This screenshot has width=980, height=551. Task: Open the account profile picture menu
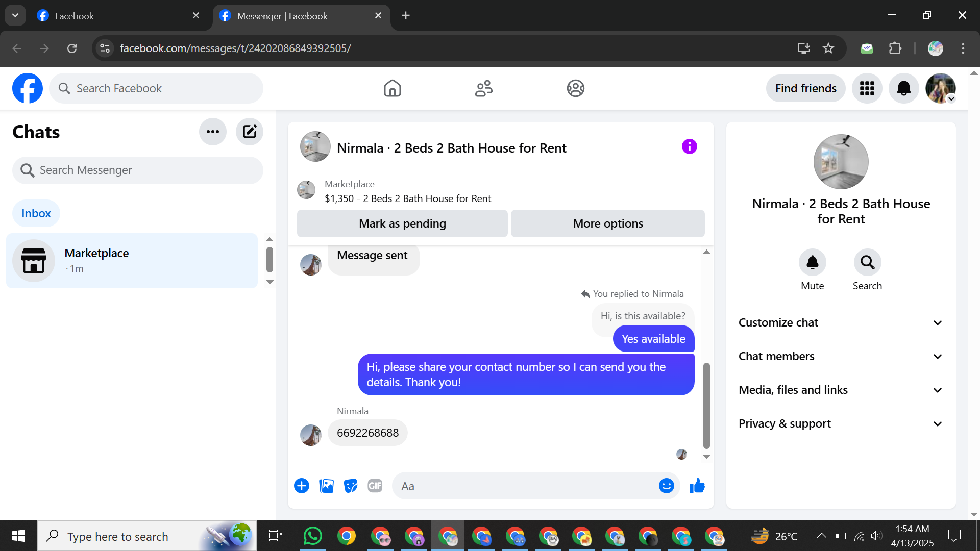[x=940, y=88]
